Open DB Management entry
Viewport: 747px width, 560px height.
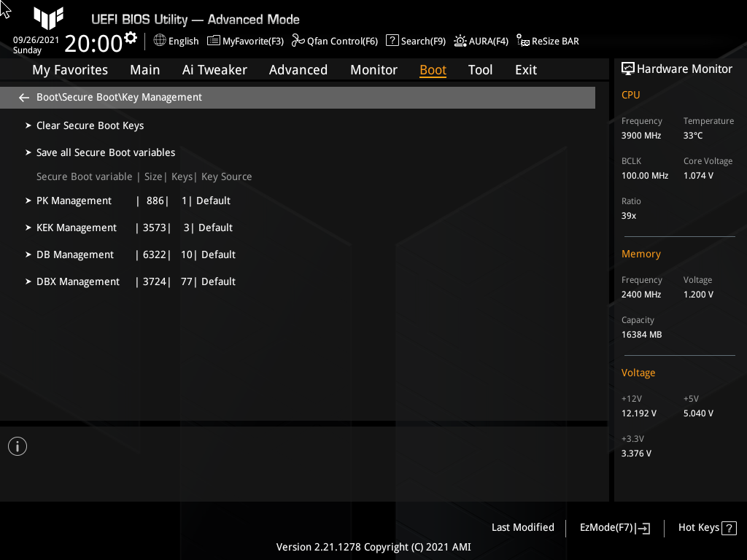pos(74,254)
